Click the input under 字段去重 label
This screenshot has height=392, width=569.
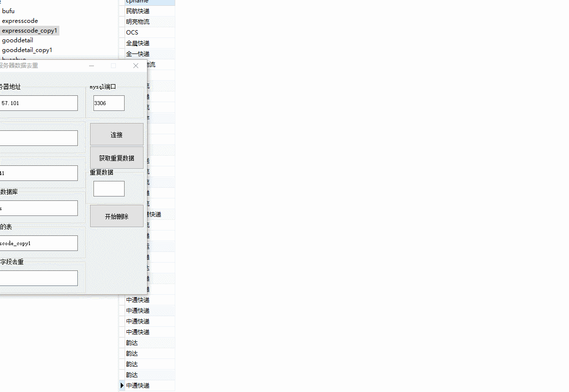38,278
